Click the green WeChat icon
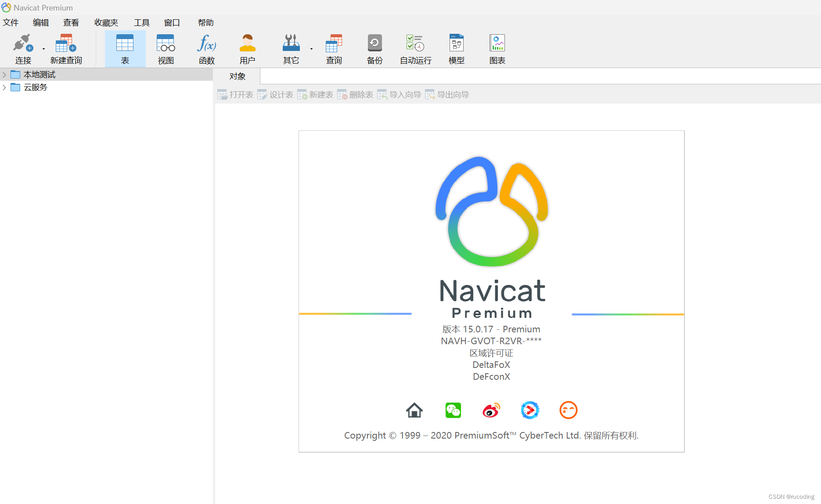The width and height of the screenshot is (821, 504). pos(453,410)
